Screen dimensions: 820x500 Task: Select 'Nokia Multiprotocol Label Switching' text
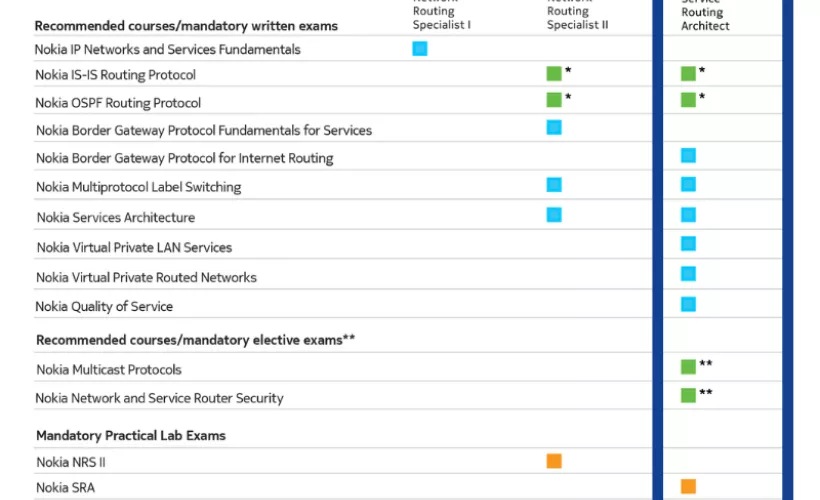point(139,187)
